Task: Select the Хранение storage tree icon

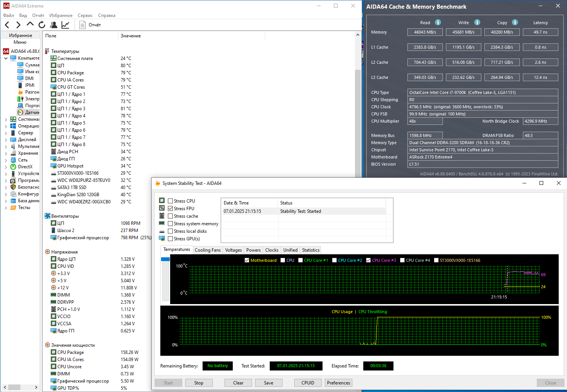Action: click(13, 153)
